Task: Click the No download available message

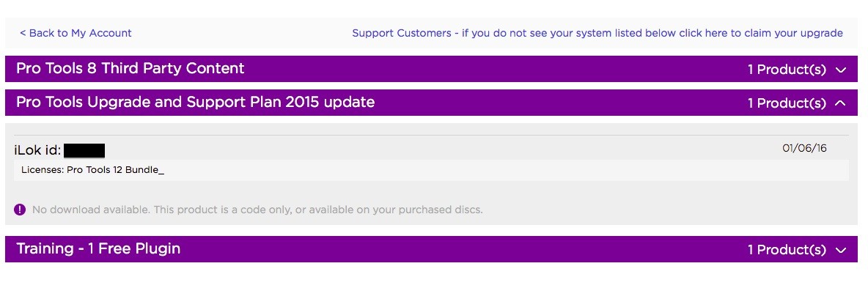Action: (x=257, y=210)
